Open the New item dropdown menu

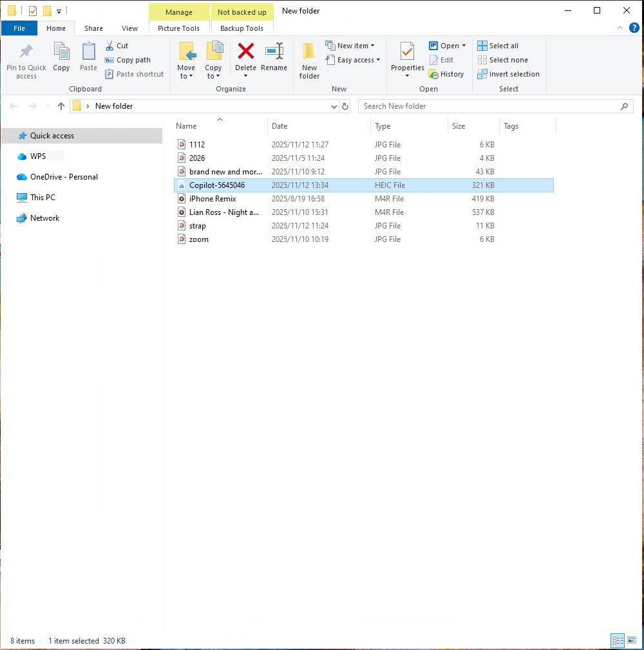351,46
